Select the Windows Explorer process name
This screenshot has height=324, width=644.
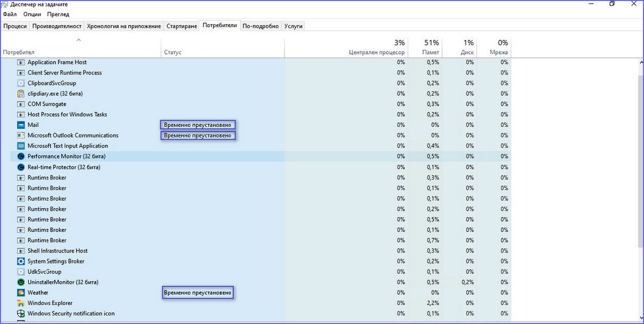tap(50, 303)
